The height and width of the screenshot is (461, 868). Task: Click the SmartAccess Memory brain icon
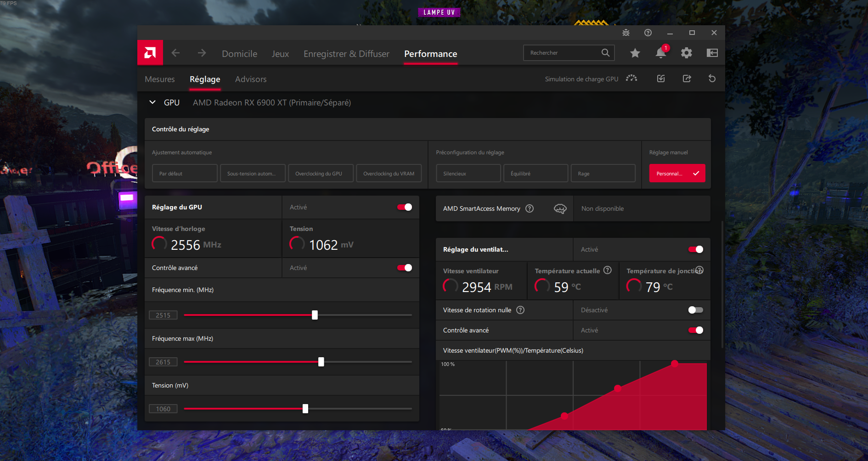point(560,209)
